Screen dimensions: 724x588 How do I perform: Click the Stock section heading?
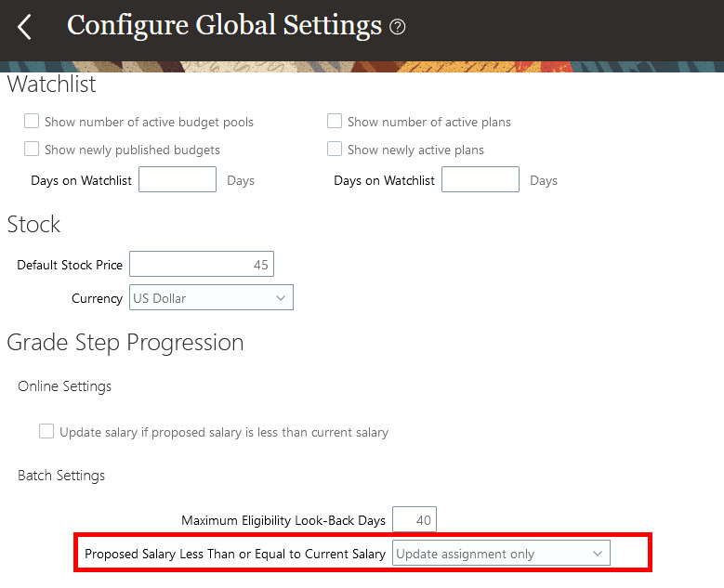[34, 225]
